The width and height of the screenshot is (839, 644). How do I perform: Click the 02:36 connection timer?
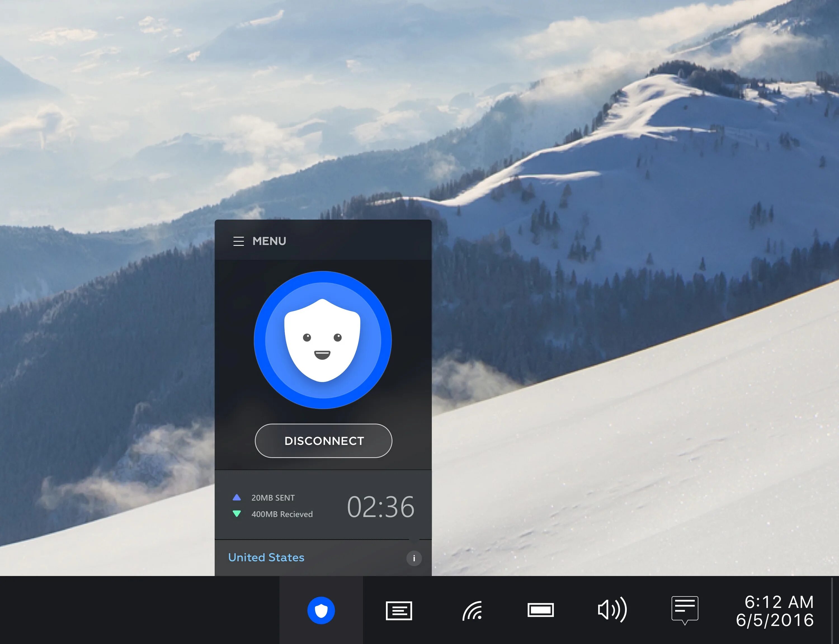(x=380, y=507)
